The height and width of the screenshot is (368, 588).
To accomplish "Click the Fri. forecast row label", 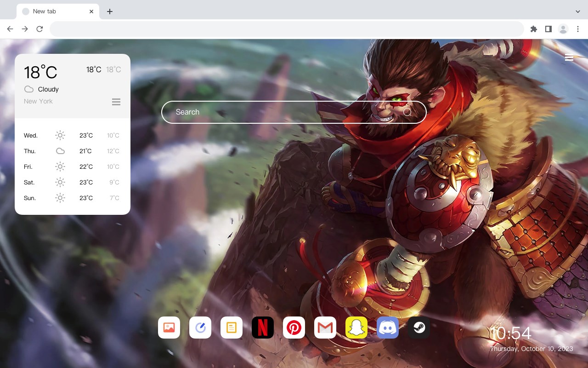I will tap(28, 167).
